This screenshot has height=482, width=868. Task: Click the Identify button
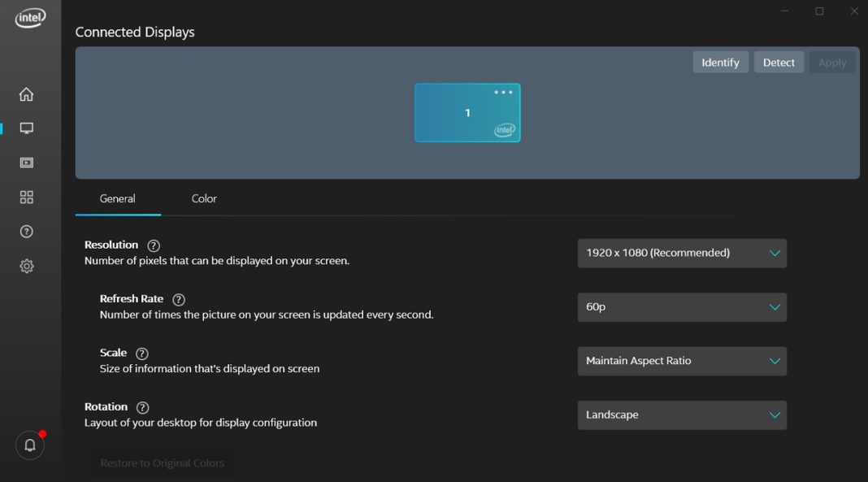pyautogui.click(x=720, y=62)
